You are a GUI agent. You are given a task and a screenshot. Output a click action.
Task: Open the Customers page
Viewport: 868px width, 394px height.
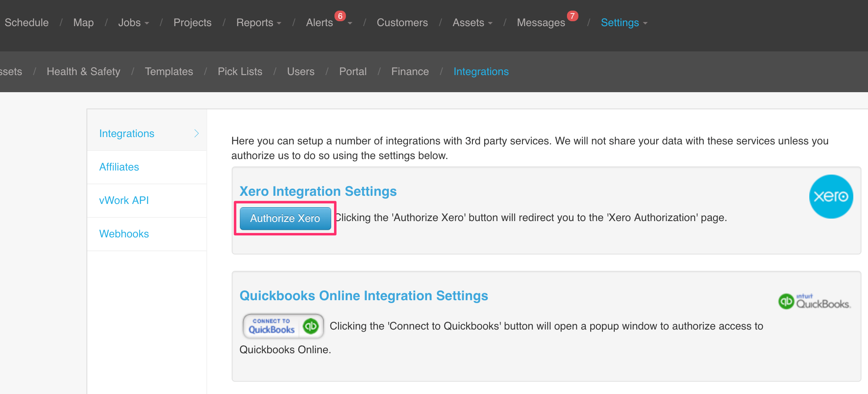click(402, 23)
